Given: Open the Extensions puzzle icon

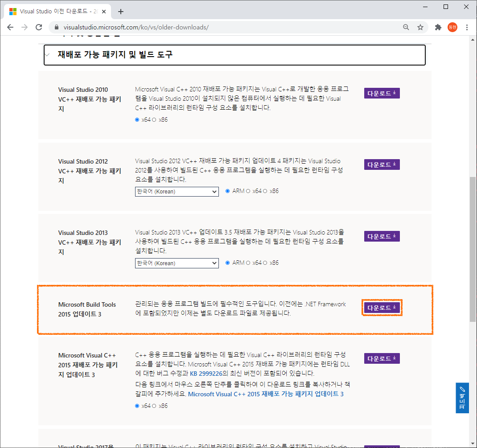Looking at the screenshot, I should (x=438, y=27).
